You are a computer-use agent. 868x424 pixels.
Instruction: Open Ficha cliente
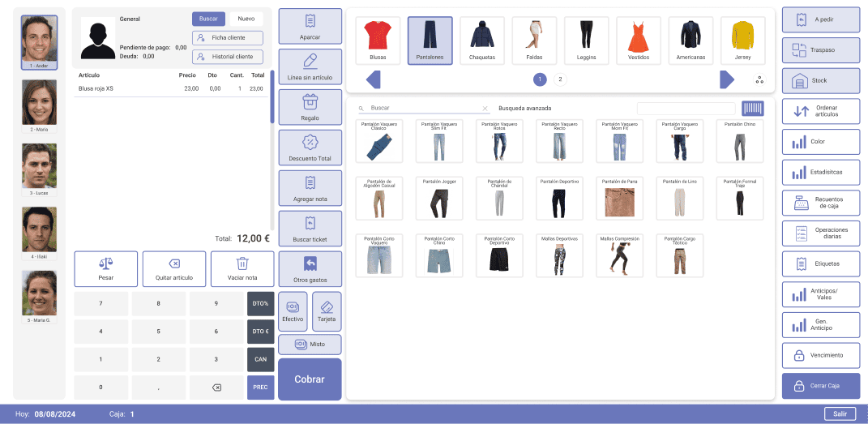tap(228, 37)
